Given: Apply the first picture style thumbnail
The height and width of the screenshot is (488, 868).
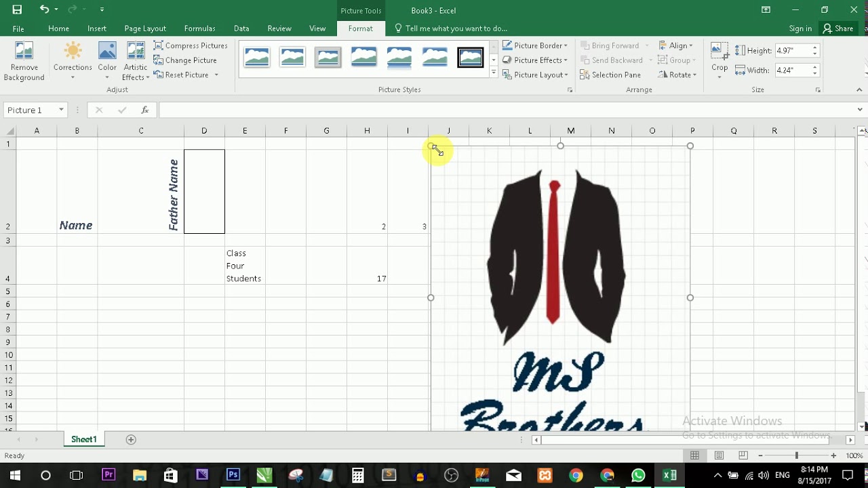Looking at the screenshot, I should (257, 58).
